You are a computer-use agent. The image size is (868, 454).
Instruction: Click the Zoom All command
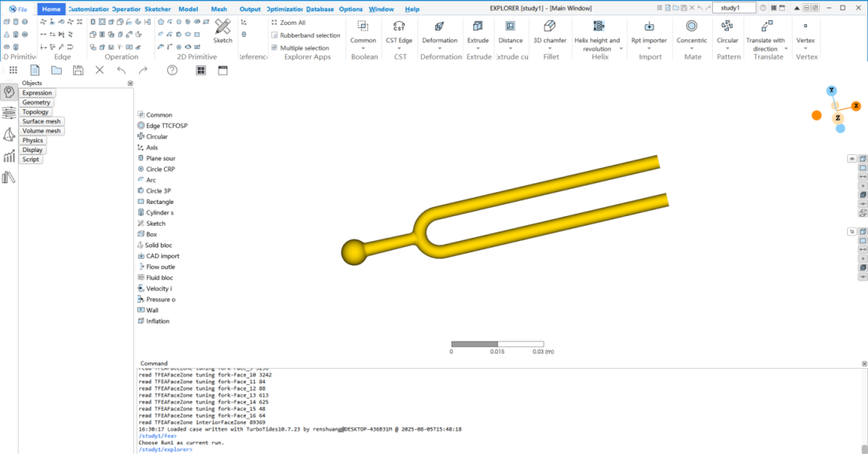point(289,22)
